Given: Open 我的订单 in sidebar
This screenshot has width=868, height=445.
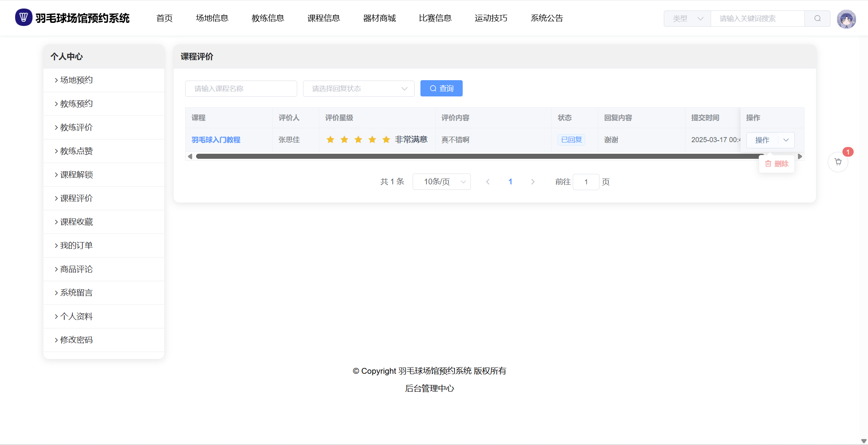Looking at the screenshot, I should 76,246.
